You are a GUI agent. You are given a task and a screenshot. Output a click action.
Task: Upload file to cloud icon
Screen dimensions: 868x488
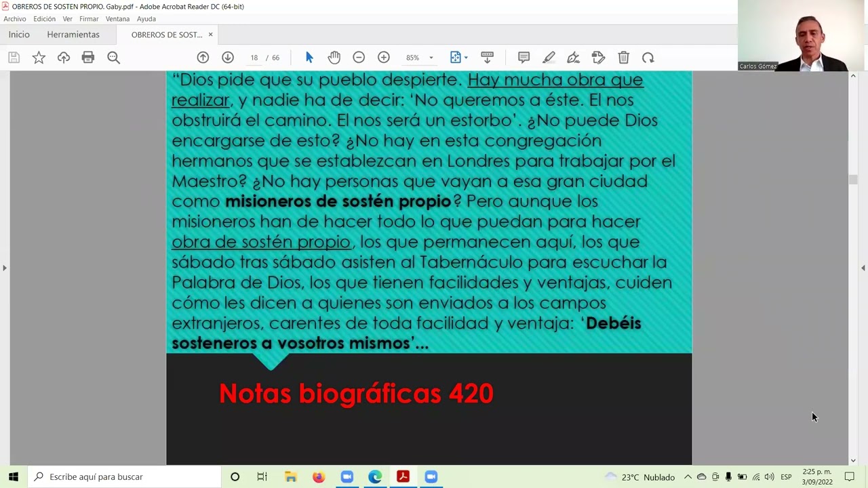click(64, 58)
